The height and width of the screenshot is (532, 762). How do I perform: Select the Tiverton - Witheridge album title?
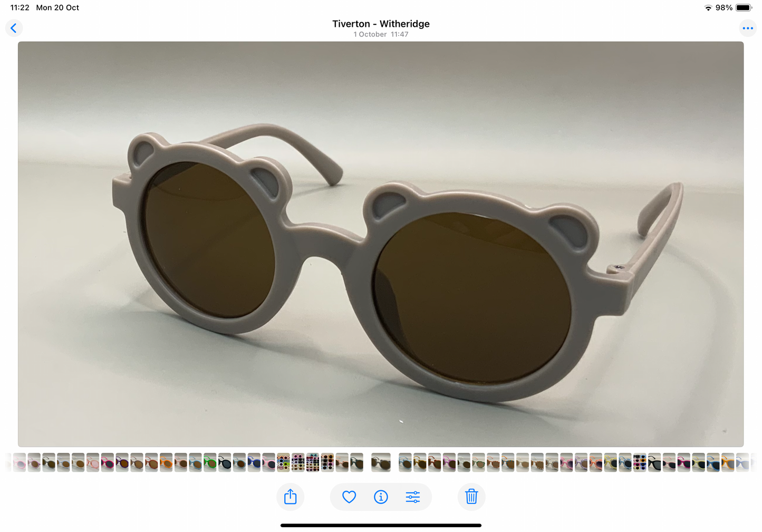[381, 24]
